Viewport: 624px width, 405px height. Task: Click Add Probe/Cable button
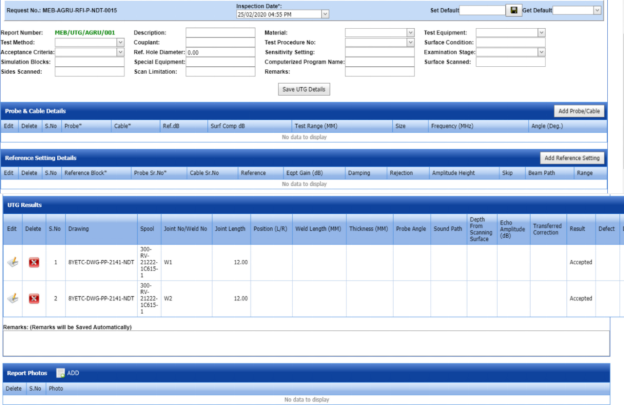(x=580, y=111)
